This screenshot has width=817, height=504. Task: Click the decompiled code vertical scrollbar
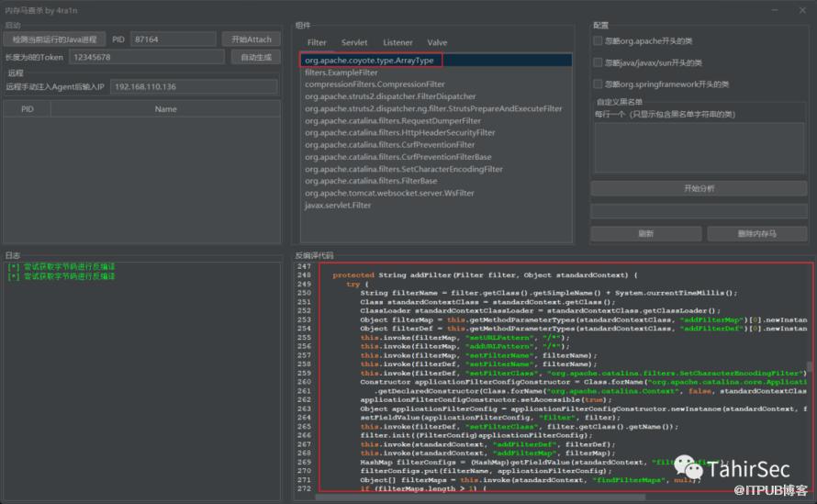(810, 367)
